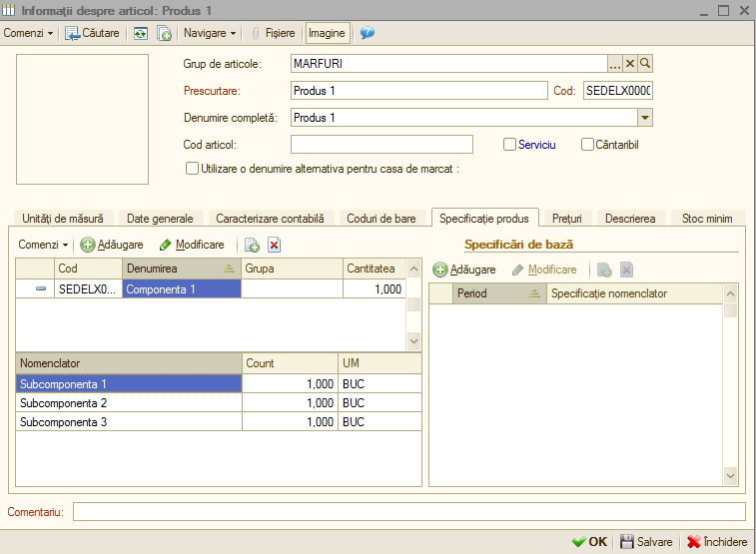Viewport: 756px width, 554px height.
Task: Enable the Serviciu checkbox
Action: [x=509, y=145]
